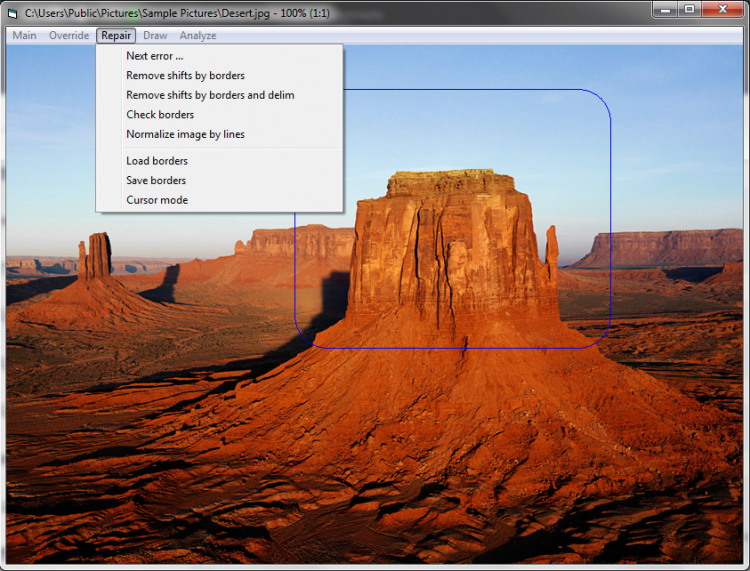
Task: Click the Desert.jpg title bar text
Action: pos(177,13)
